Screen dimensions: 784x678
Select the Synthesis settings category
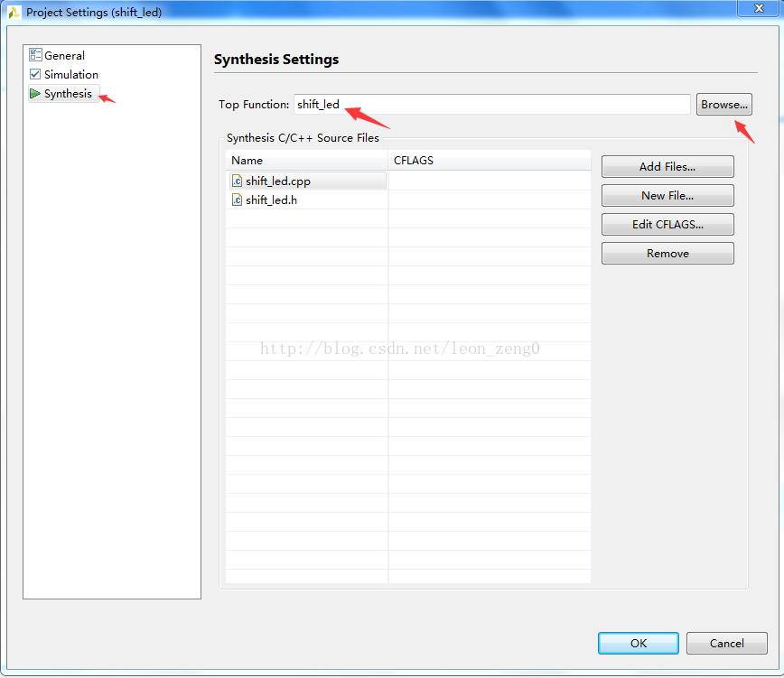63,93
